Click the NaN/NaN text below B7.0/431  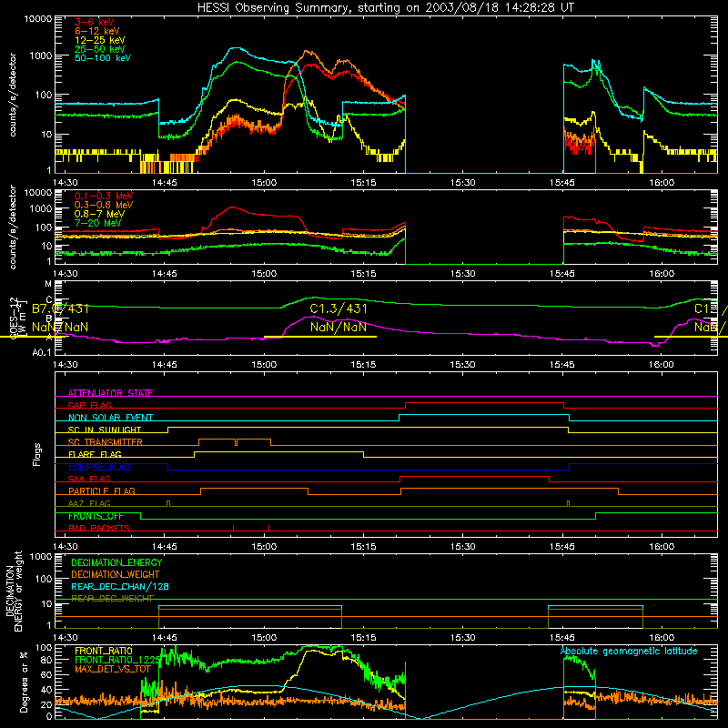60,328
